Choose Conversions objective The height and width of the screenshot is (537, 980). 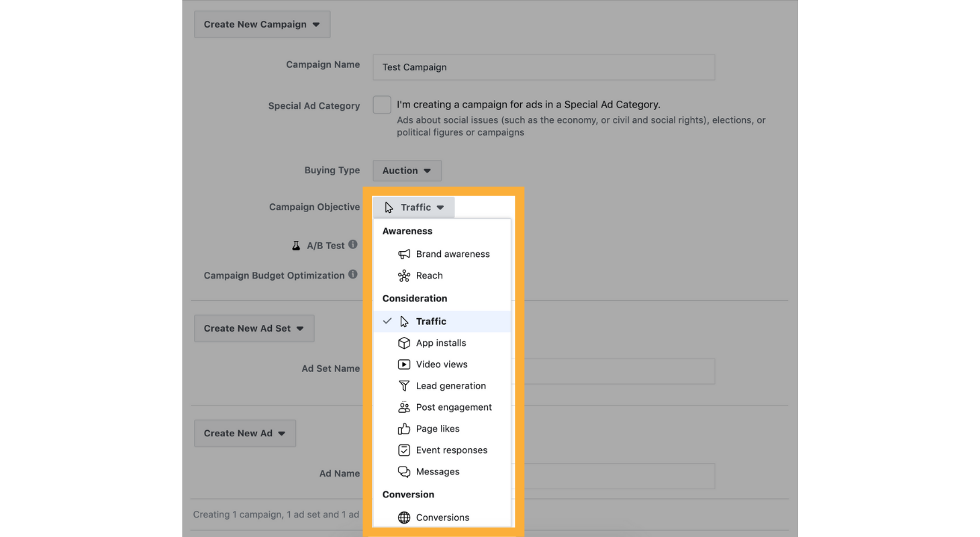click(442, 517)
